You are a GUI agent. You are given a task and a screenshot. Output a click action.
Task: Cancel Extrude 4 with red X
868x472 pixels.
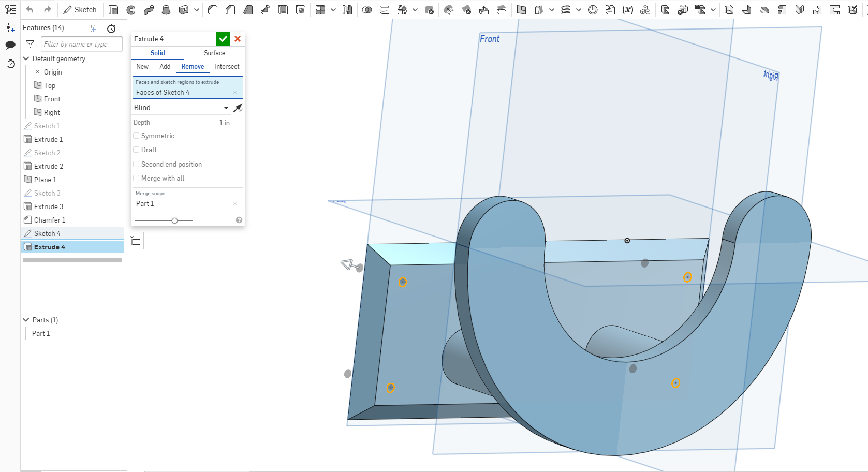(x=238, y=39)
